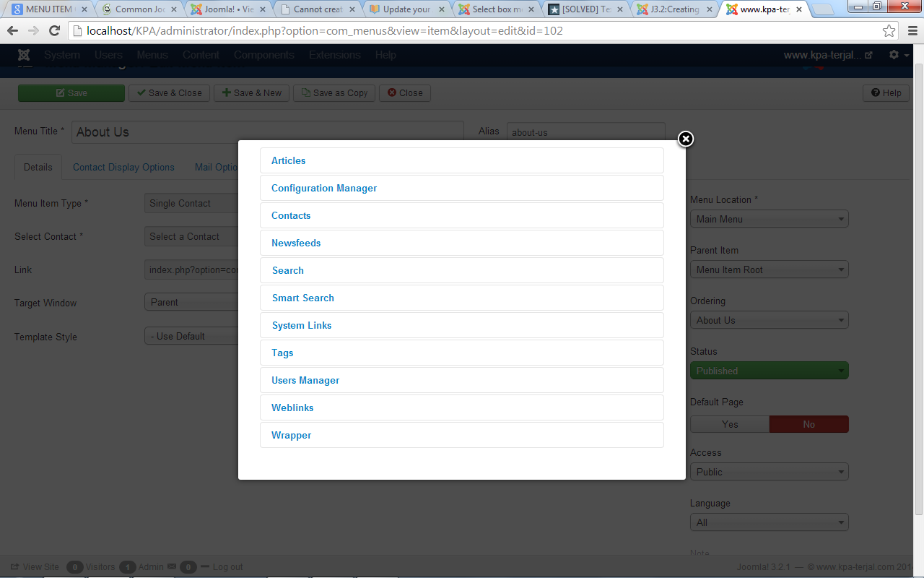
Task: Click the Log out icon at the bottom
Action: 206,566
